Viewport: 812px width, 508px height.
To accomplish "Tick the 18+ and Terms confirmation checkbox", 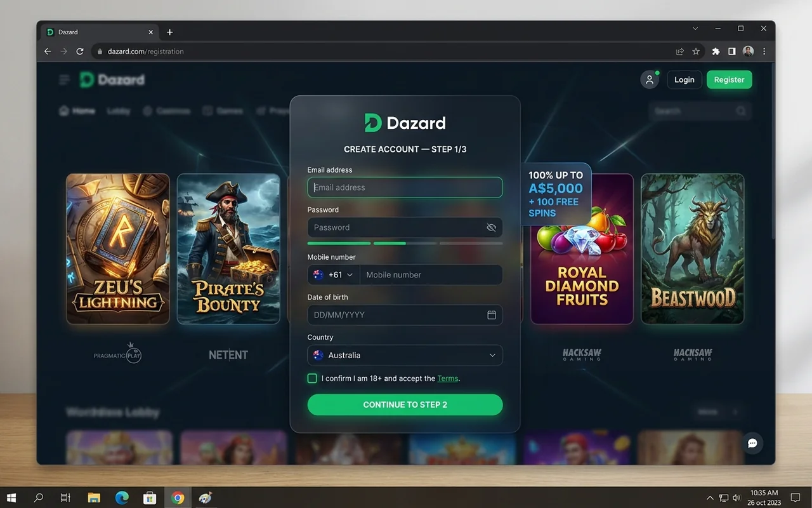I will click(312, 378).
